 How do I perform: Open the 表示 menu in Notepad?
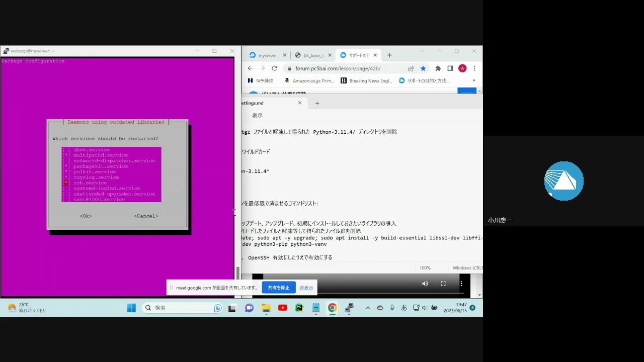tap(257, 115)
